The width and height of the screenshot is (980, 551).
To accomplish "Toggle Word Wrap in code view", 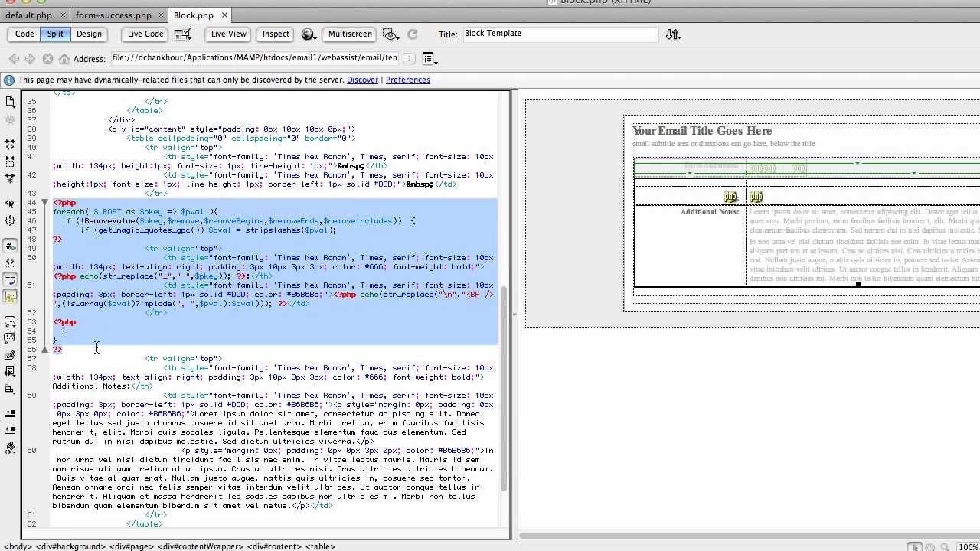I will pos(10,279).
